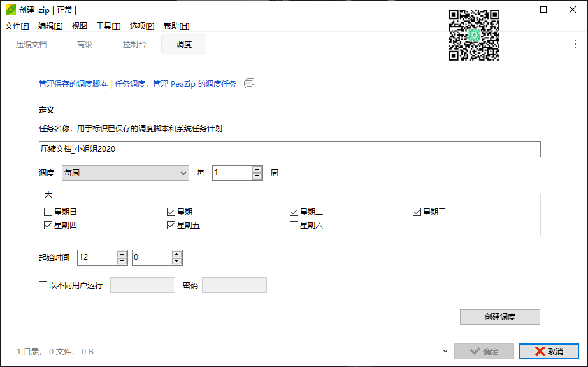
Task: Click the 取消 cancel button
Action: [549, 351]
